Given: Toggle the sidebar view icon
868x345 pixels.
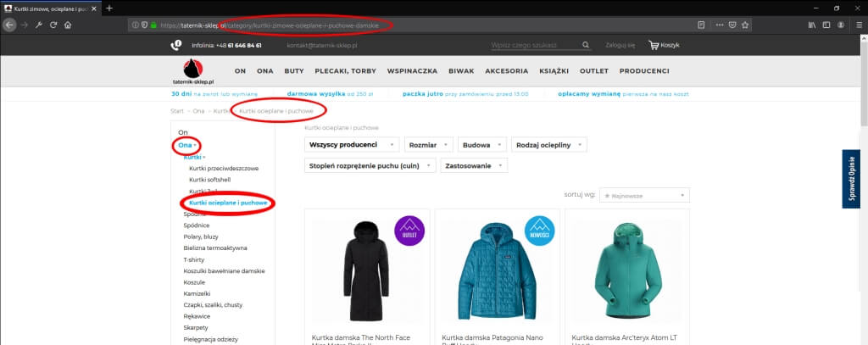Looking at the screenshot, I should point(826,25).
